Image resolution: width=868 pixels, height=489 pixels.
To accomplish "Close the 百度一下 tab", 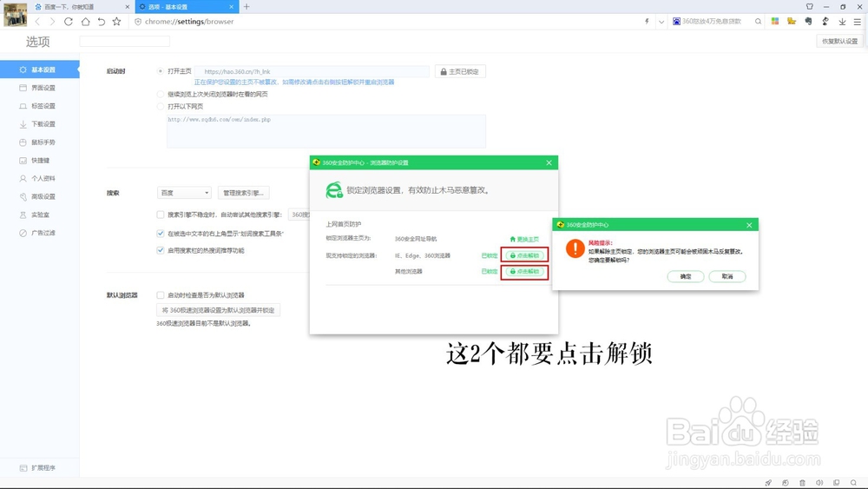I will coord(128,7).
